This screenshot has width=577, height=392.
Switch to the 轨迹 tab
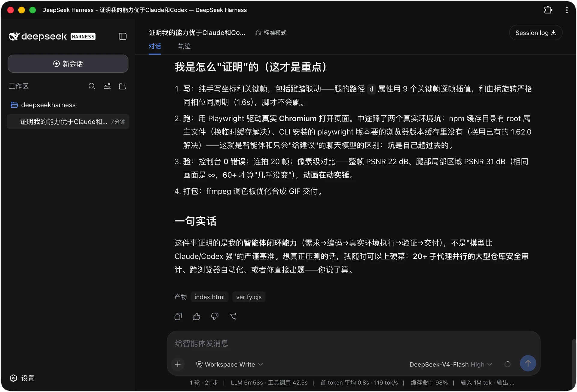(x=184, y=46)
